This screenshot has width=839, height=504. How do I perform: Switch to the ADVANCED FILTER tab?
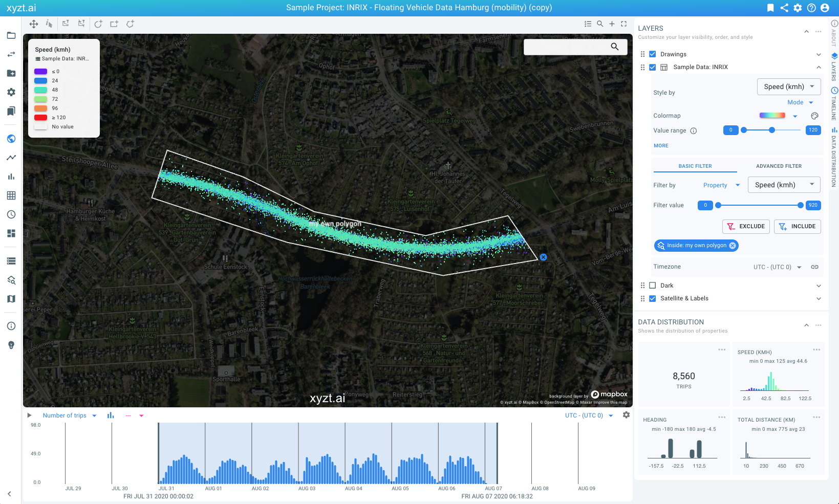click(x=779, y=166)
